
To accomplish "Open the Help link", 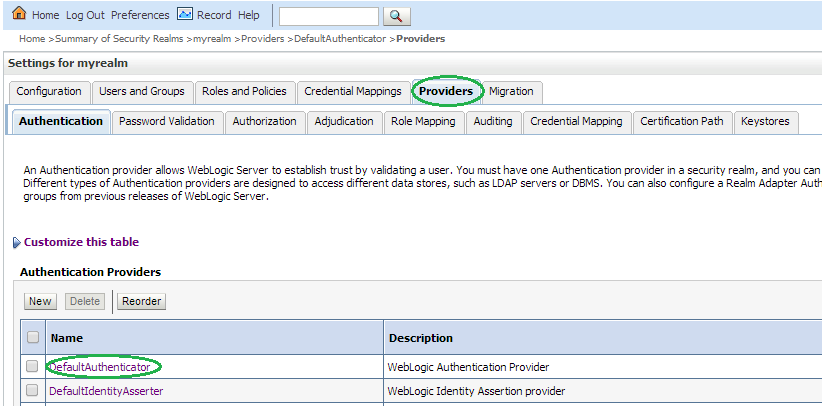I will 248,15.
